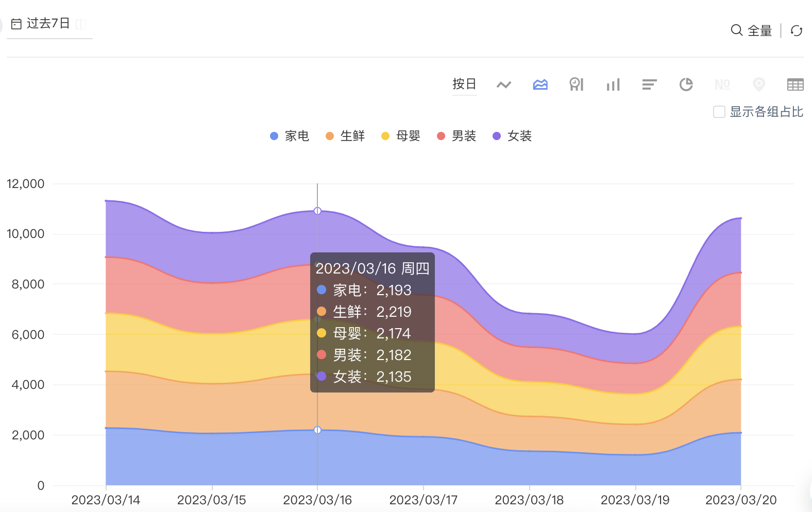Screen dimensions: 812x512
Task: Click the 6,000 y-axis label
Action: pos(28,335)
